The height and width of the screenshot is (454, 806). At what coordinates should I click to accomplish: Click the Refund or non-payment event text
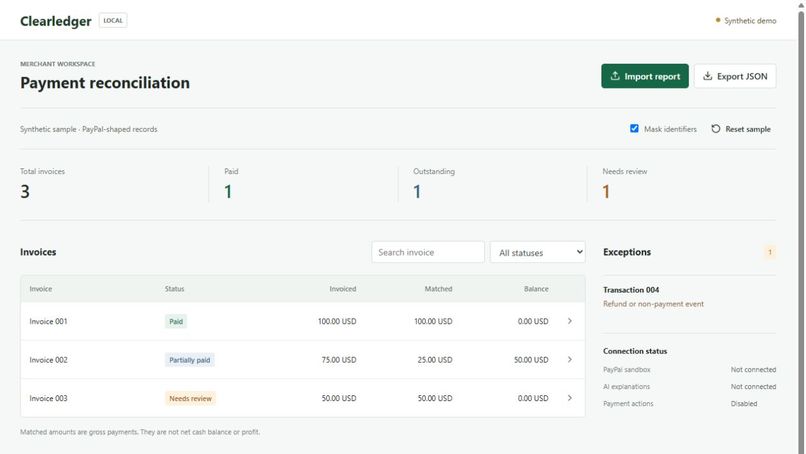click(x=653, y=304)
